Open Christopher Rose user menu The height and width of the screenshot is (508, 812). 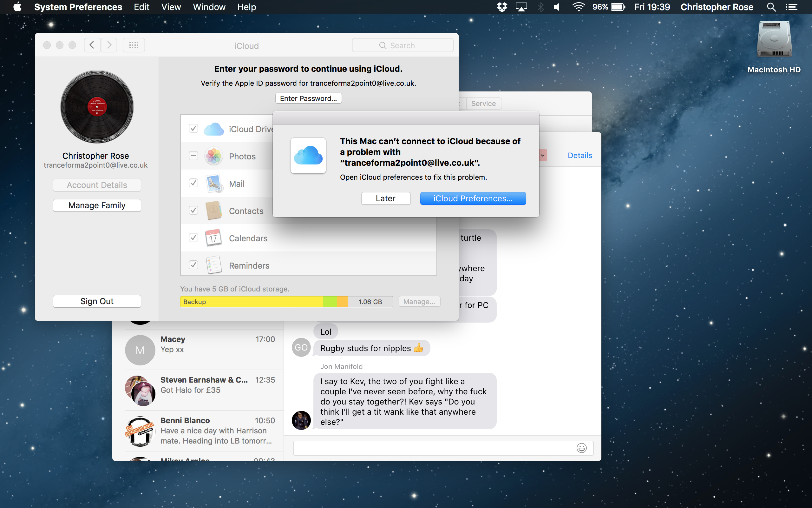(717, 7)
